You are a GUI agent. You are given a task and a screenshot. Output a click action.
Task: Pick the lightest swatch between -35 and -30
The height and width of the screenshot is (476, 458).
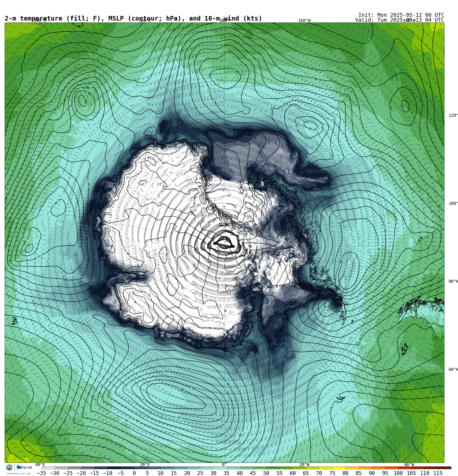48,468
